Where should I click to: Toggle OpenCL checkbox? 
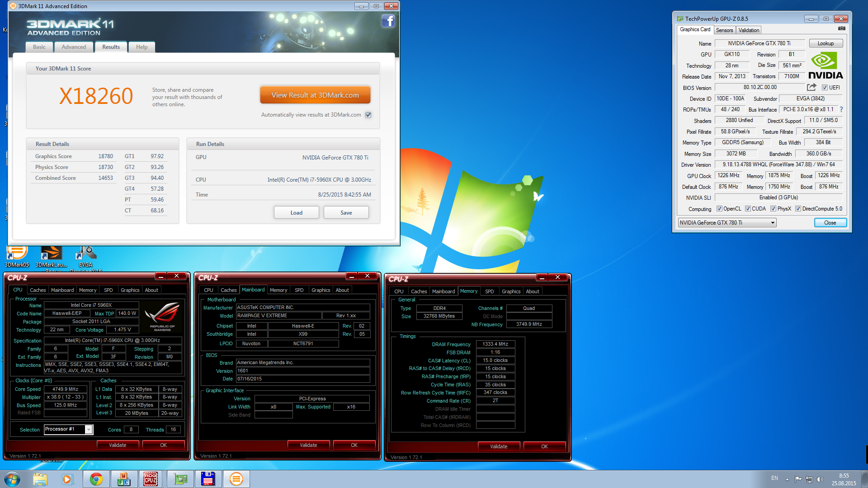point(719,209)
